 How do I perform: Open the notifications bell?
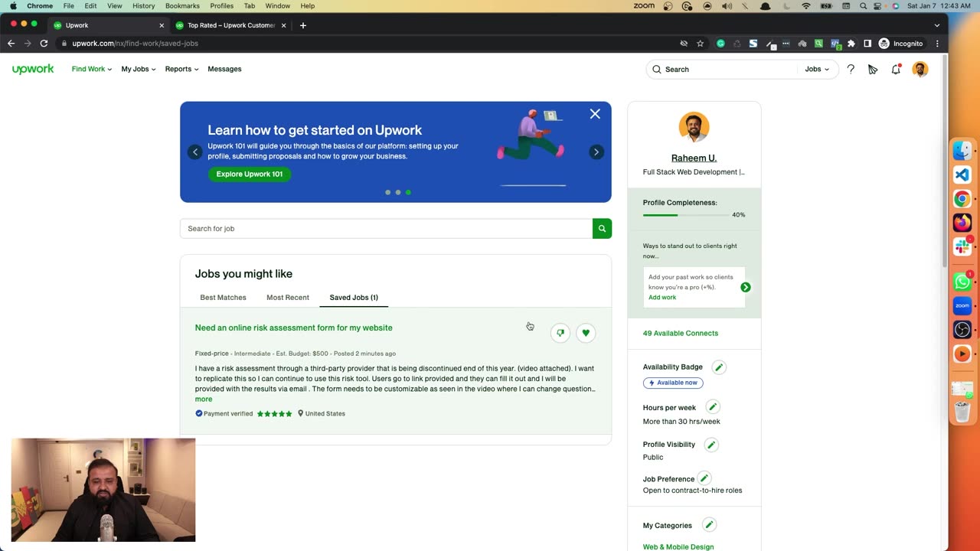[x=896, y=69]
